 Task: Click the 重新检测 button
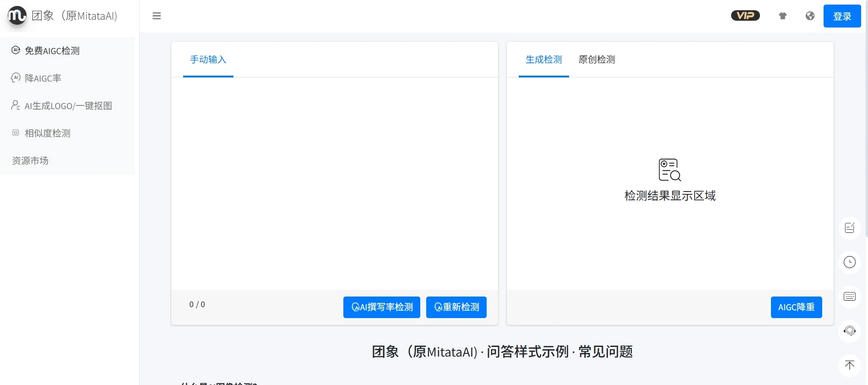pos(456,307)
